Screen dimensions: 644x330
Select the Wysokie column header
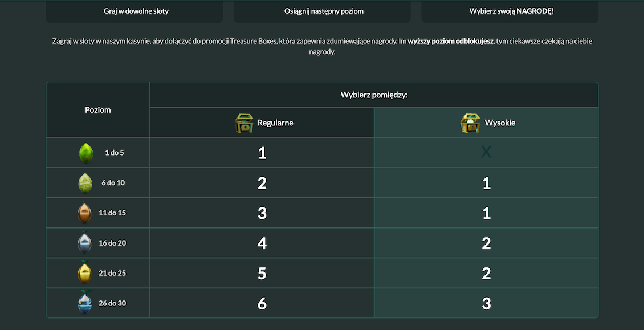tap(500, 123)
